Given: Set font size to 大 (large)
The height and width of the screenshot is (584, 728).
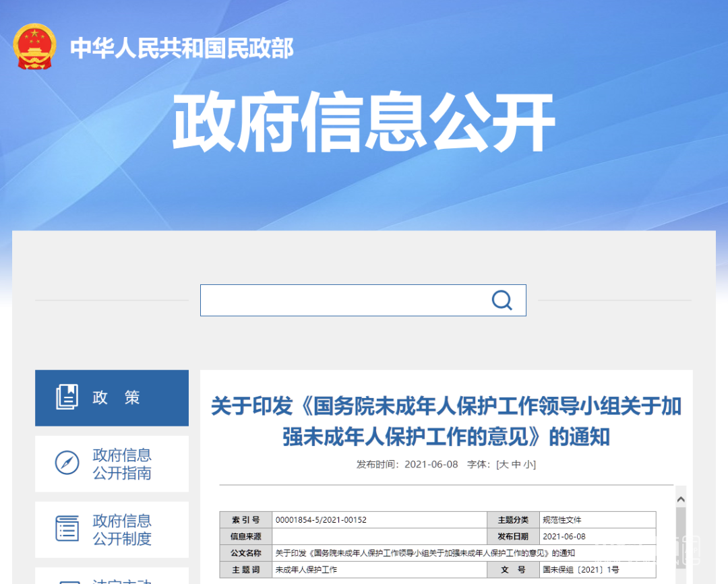Looking at the screenshot, I should 502,465.
